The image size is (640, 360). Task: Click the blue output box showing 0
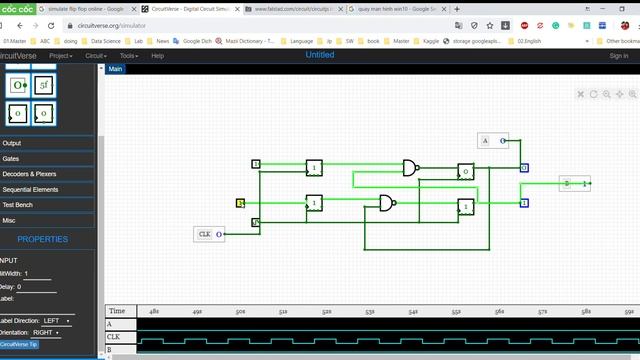point(524,168)
